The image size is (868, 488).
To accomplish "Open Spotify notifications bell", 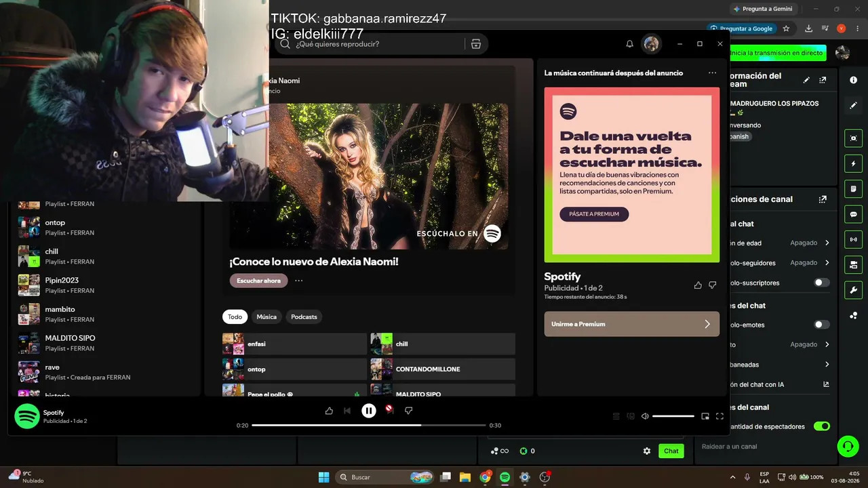I will tap(629, 44).
